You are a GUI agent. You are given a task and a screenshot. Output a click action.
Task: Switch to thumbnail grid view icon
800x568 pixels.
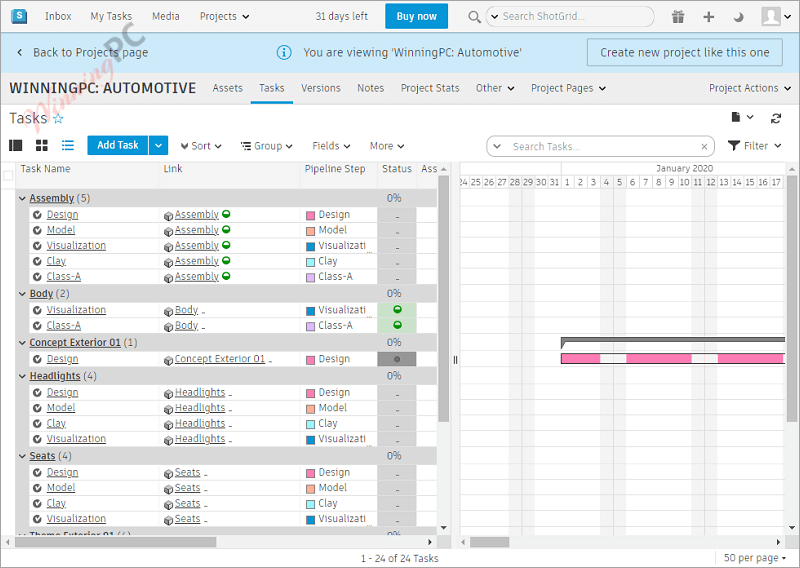[42, 145]
